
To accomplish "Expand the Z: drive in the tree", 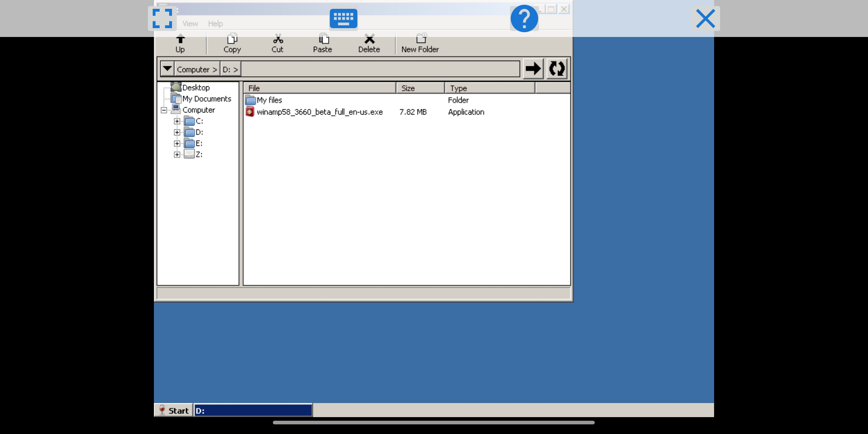I will point(177,154).
